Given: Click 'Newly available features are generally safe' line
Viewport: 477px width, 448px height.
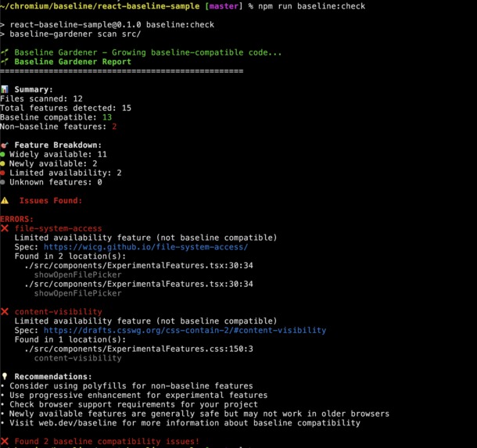Looking at the screenshot, I should (199, 414).
